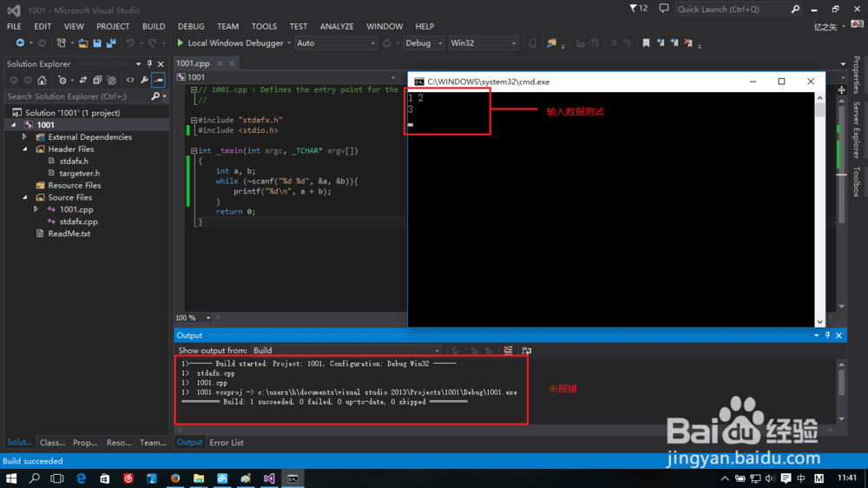Image resolution: width=868 pixels, height=488 pixels.
Task: Open the Toolbox side tab
Action: tap(857, 181)
